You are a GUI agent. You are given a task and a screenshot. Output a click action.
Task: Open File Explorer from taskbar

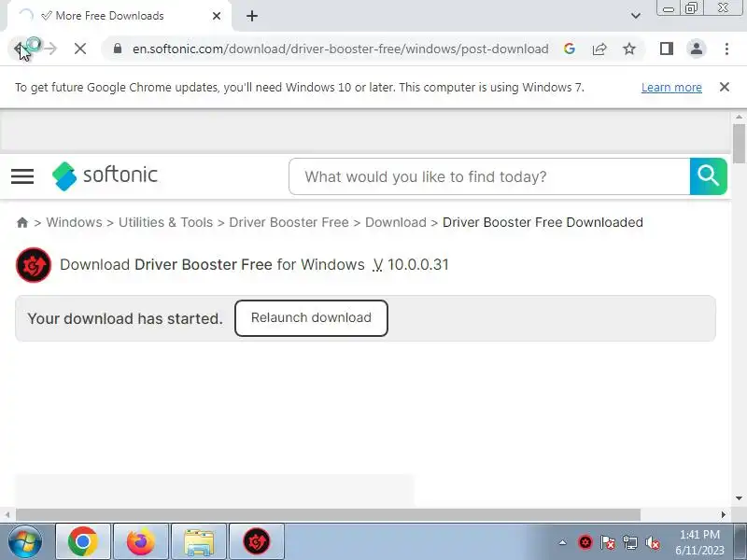(x=199, y=541)
